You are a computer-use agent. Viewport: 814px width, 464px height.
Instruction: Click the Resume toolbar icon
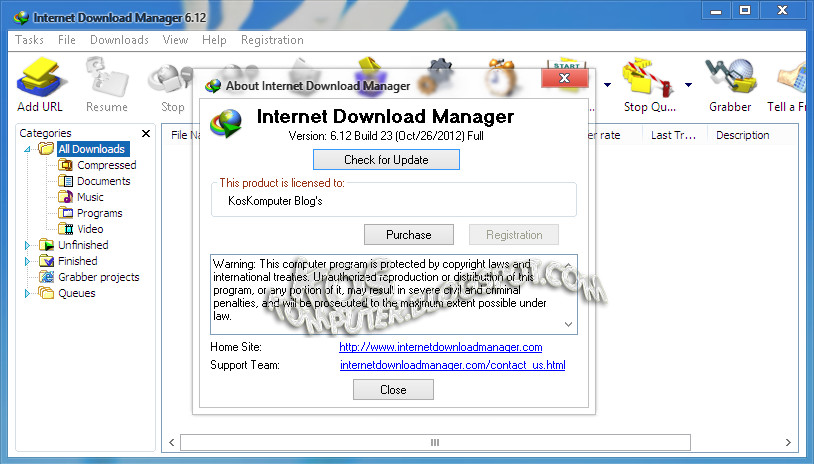pos(106,78)
